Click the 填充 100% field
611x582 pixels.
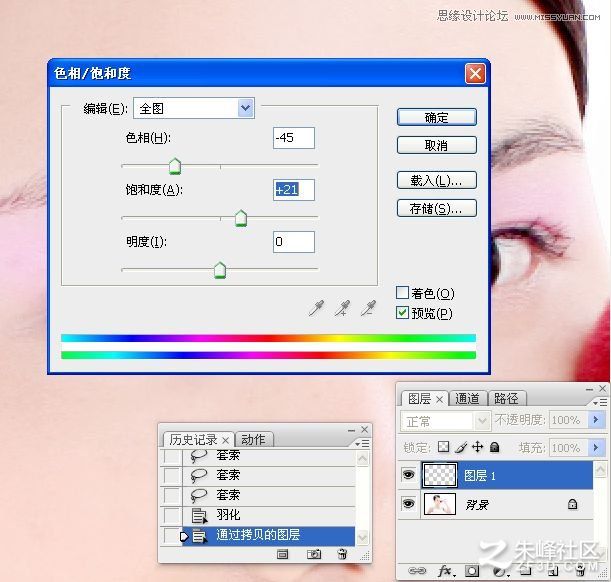(568, 448)
